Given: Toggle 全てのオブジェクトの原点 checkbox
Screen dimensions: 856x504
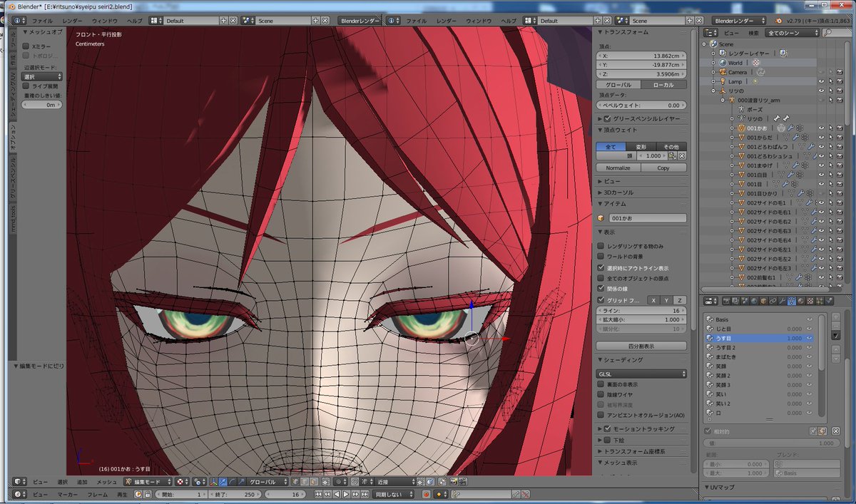Looking at the screenshot, I should point(601,277).
